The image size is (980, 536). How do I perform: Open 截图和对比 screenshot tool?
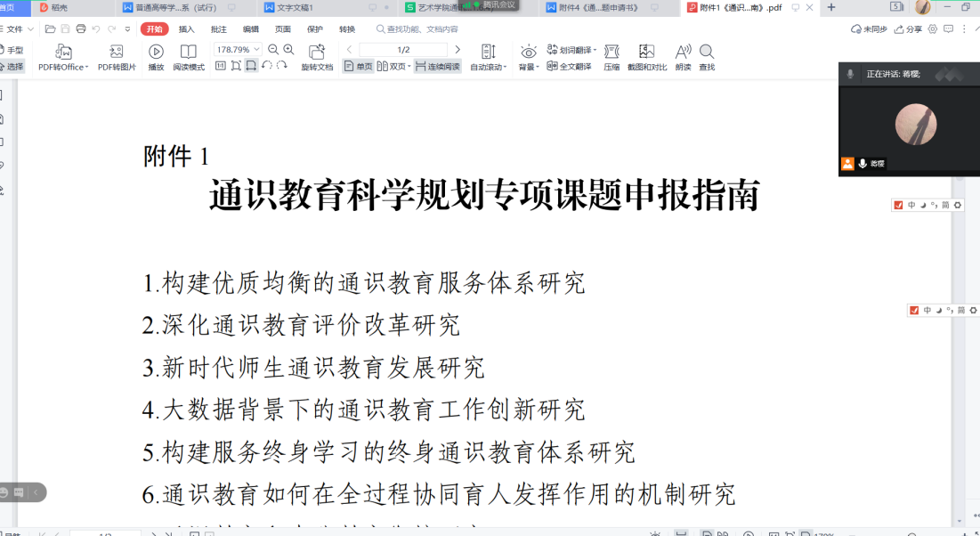[x=647, y=52]
